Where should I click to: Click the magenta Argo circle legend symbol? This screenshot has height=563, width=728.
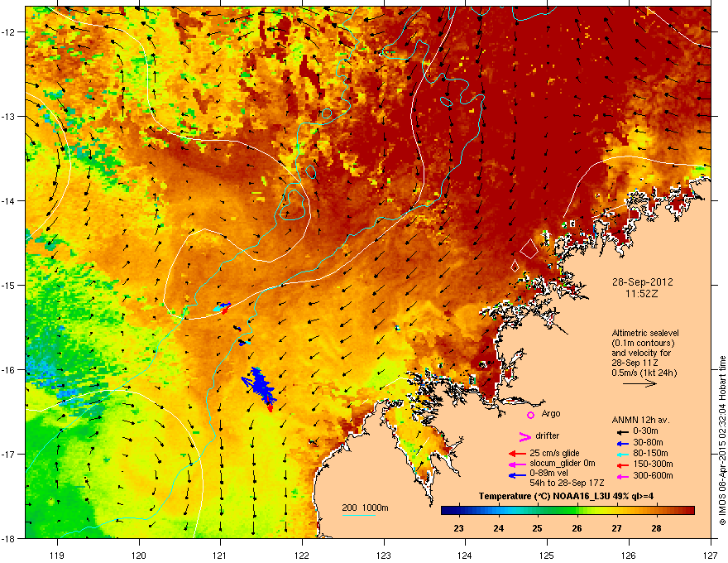coord(530,415)
